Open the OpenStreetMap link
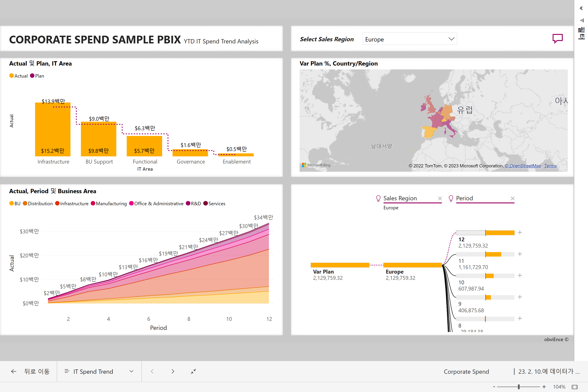This screenshot has width=588, height=392. pyautogui.click(x=523, y=166)
